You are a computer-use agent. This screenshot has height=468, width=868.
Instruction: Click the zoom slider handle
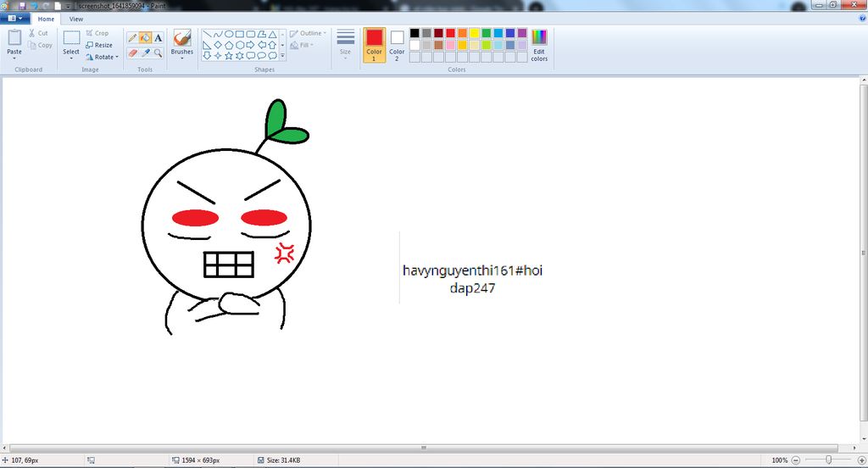coord(829,460)
